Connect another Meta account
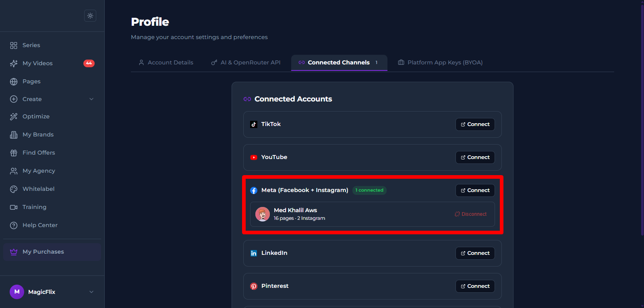This screenshot has width=644, height=308. (x=475, y=190)
